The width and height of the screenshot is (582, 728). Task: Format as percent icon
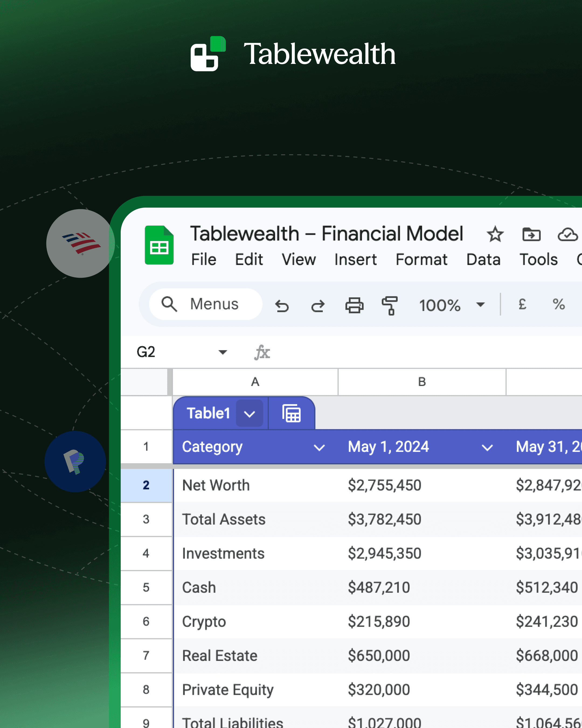559,304
